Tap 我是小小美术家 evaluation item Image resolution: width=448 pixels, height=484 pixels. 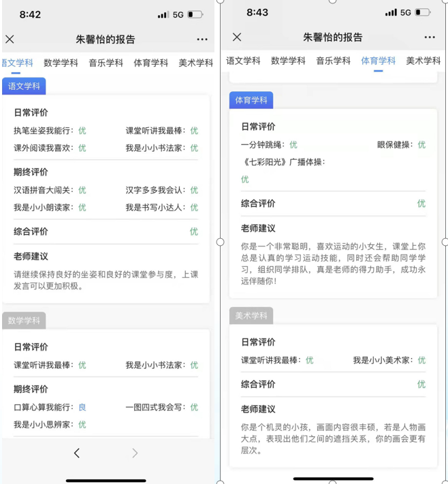(389, 360)
